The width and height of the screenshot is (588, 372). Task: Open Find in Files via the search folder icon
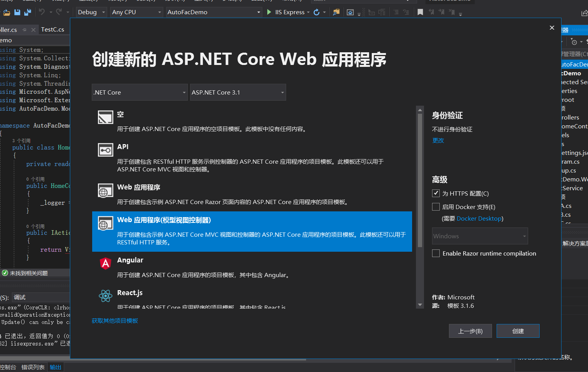click(x=336, y=12)
